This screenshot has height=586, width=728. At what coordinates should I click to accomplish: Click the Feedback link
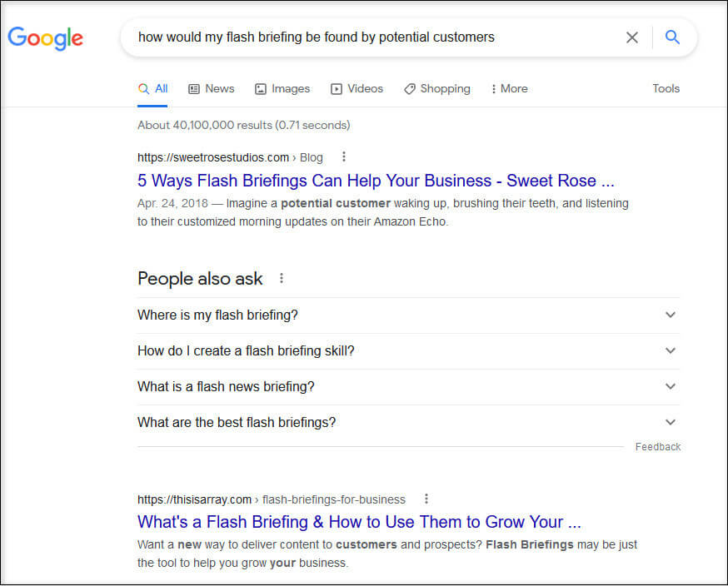point(658,447)
